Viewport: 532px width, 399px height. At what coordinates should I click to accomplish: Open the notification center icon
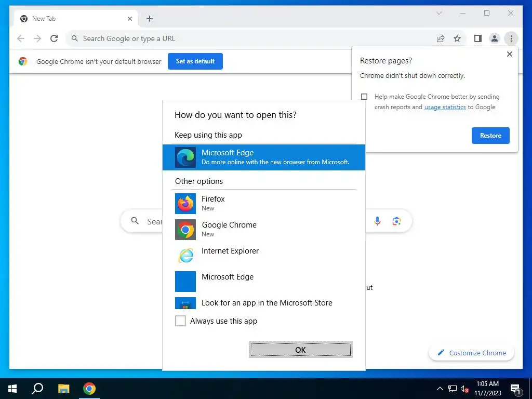pyautogui.click(x=515, y=390)
